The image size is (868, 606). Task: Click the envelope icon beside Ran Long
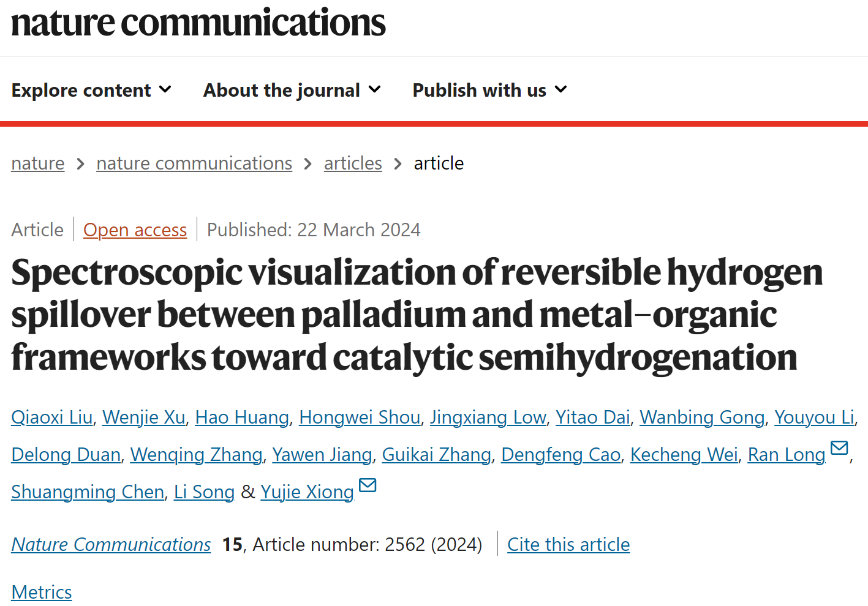coord(839,448)
